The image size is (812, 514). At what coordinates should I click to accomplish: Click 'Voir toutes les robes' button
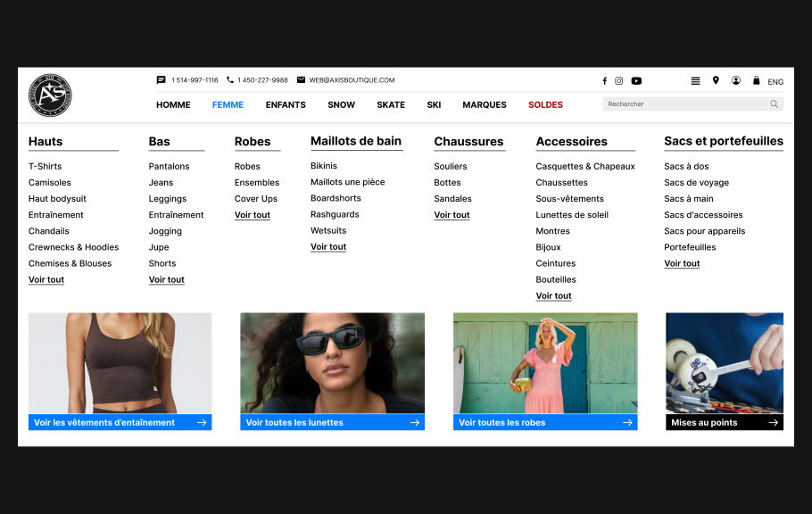(x=545, y=422)
